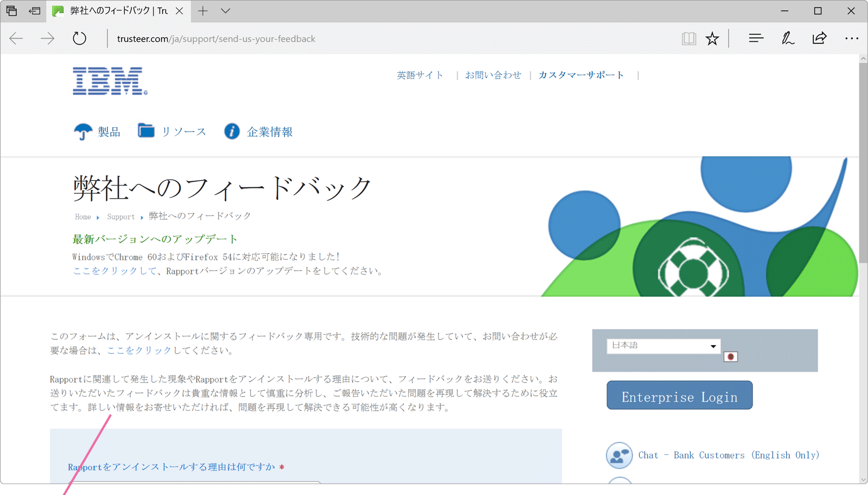The width and height of the screenshot is (868, 495).
Task: Go to 英語サイト link
Action: pyautogui.click(x=420, y=75)
